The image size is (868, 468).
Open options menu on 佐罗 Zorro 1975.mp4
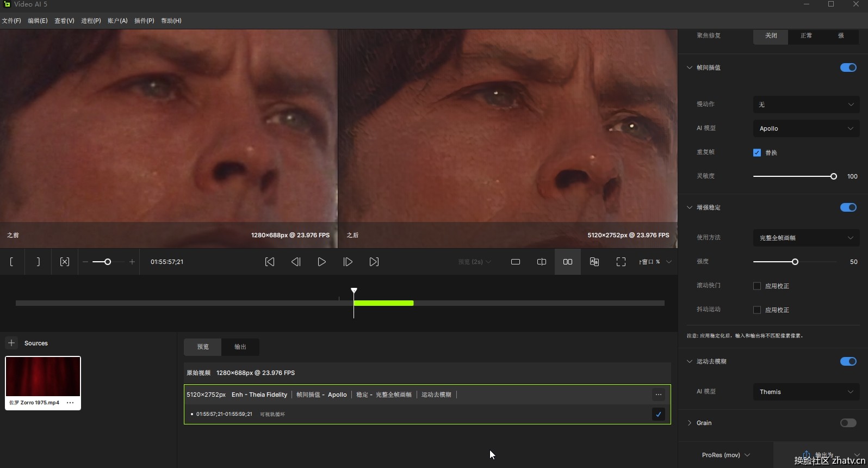pyautogui.click(x=70, y=403)
